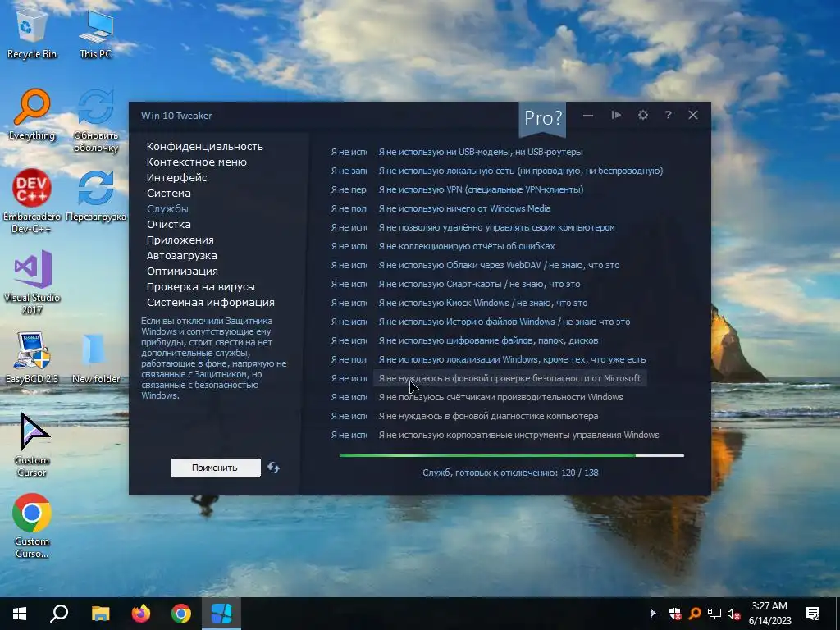Click Everything tray icon

pyautogui.click(x=695, y=614)
